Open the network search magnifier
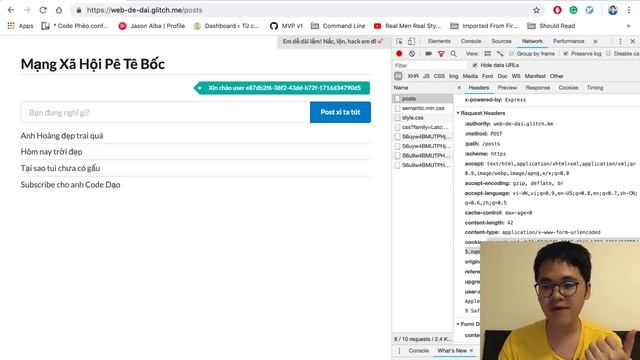The image size is (640, 360). coord(453,53)
